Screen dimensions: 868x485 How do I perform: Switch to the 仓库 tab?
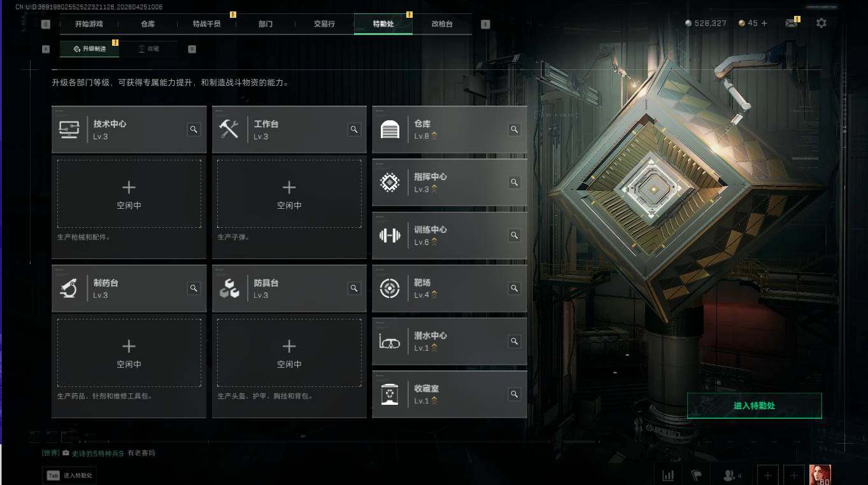click(148, 24)
